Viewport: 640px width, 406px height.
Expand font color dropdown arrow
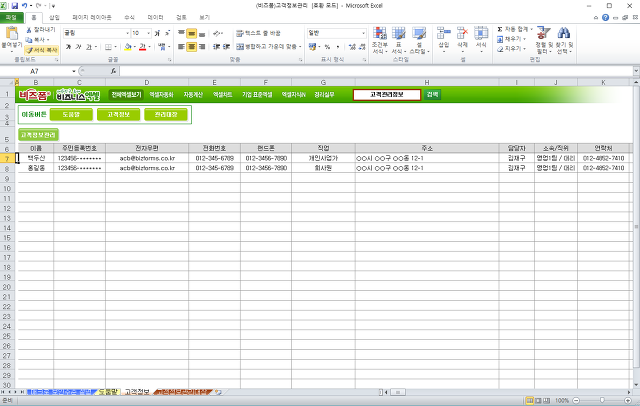click(x=149, y=47)
